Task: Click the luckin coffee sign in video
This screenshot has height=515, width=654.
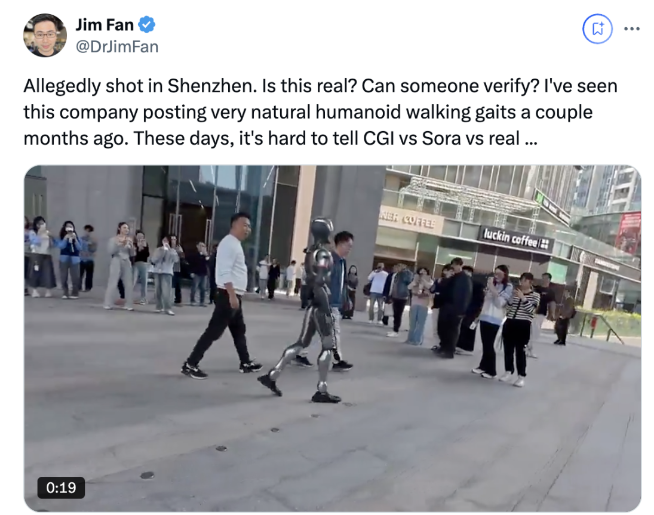Action: click(x=516, y=240)
